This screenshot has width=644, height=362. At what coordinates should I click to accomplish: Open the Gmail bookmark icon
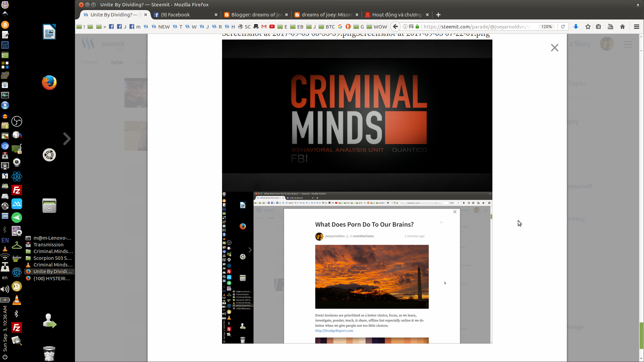(264, 26)
